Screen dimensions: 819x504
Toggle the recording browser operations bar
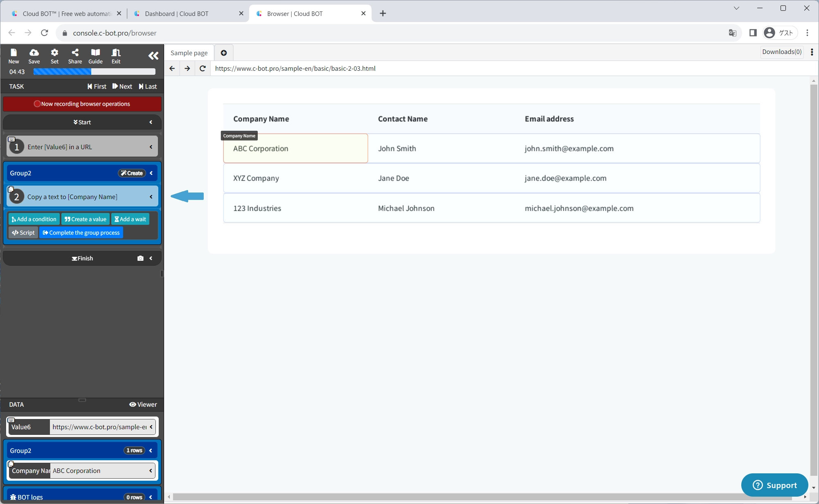(x=82, y=104)
